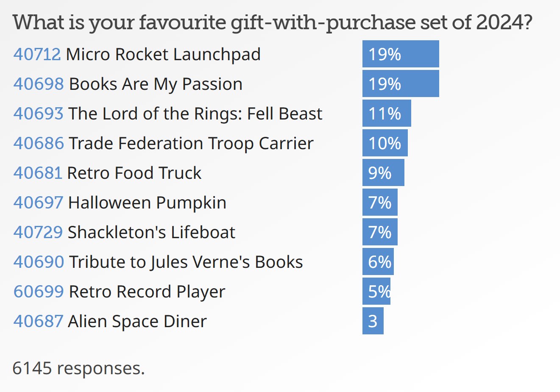
Task: Open set link 40686
Action: pos(39,143)
